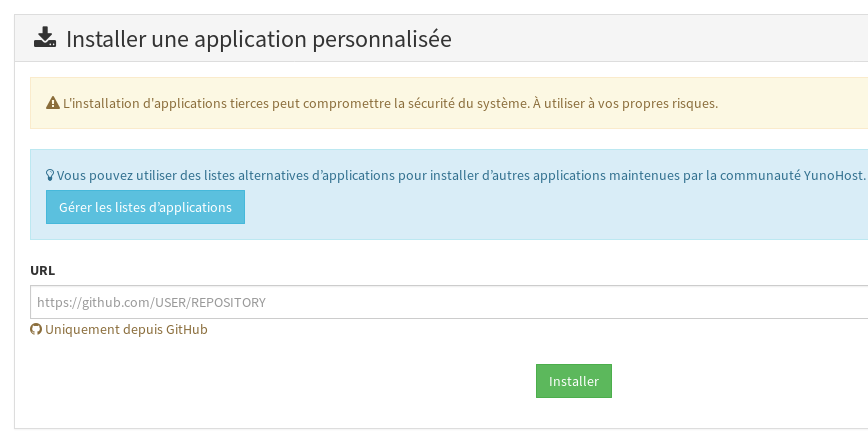The image size is (868, 438).
Task: Click the word 'Installer' in the page title
Action: [102, 40]
